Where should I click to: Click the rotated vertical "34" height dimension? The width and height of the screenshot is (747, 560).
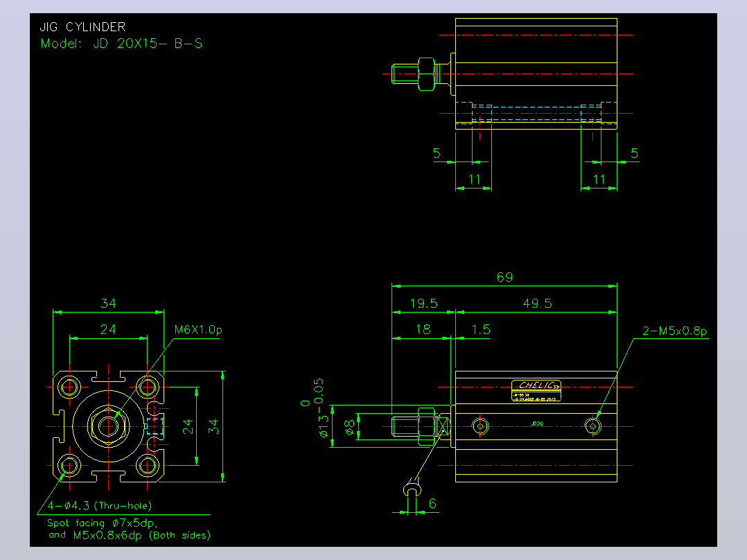tap(214, 426)
